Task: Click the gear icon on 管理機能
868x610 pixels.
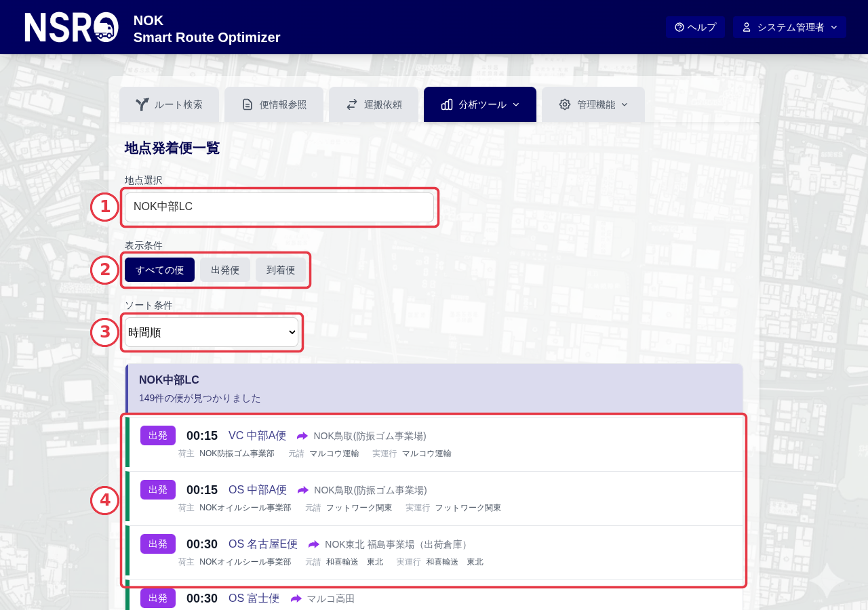Action: [565, 104]
